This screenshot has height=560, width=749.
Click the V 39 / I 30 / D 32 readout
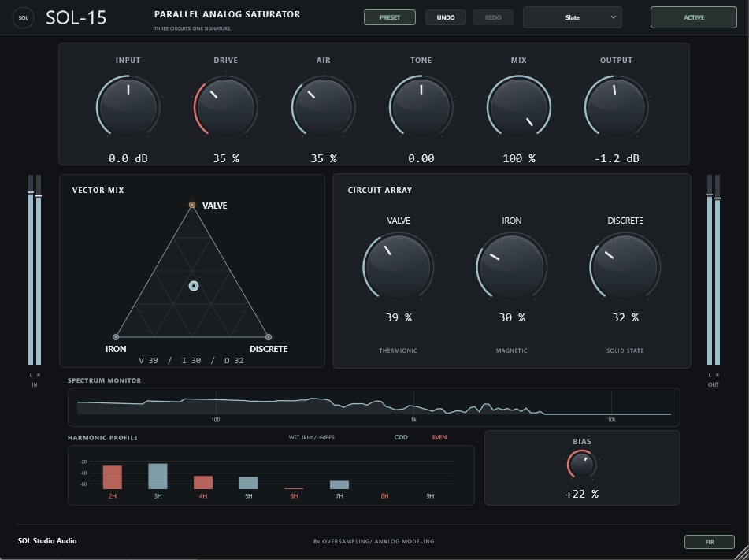click(x=191, y=360)
